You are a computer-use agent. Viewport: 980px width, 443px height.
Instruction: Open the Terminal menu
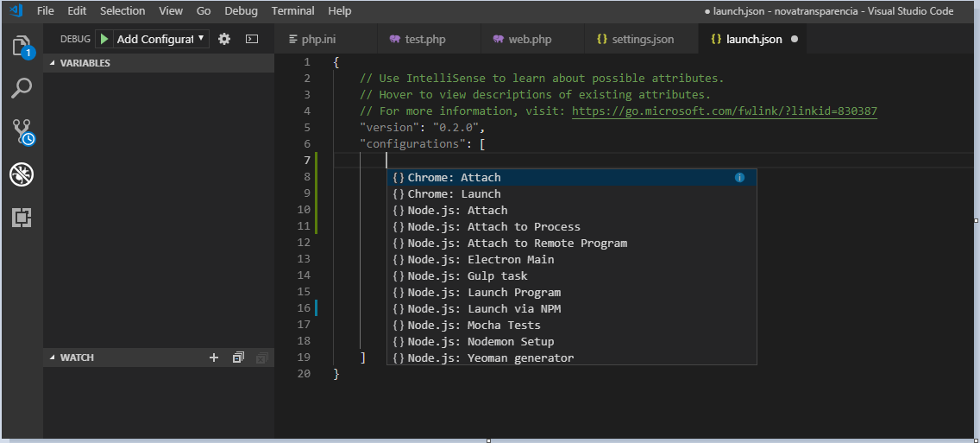click(292, 11)
